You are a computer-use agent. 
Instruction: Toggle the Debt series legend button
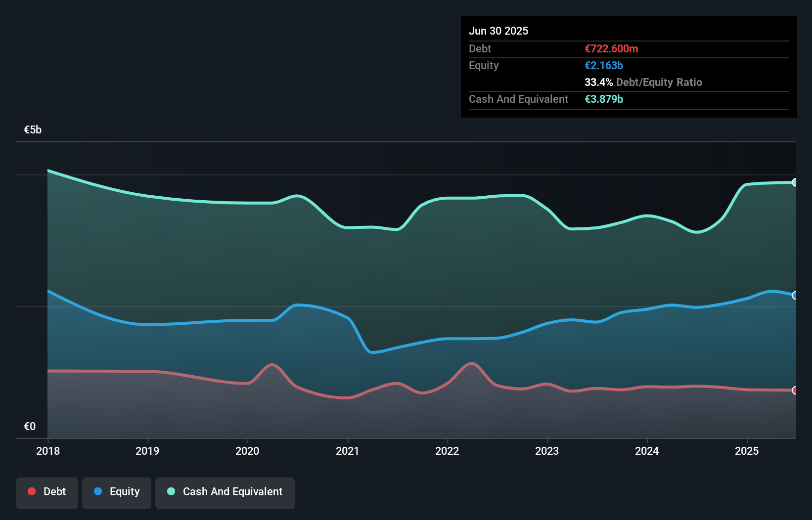pyautogui.click(x=47, y=492)
